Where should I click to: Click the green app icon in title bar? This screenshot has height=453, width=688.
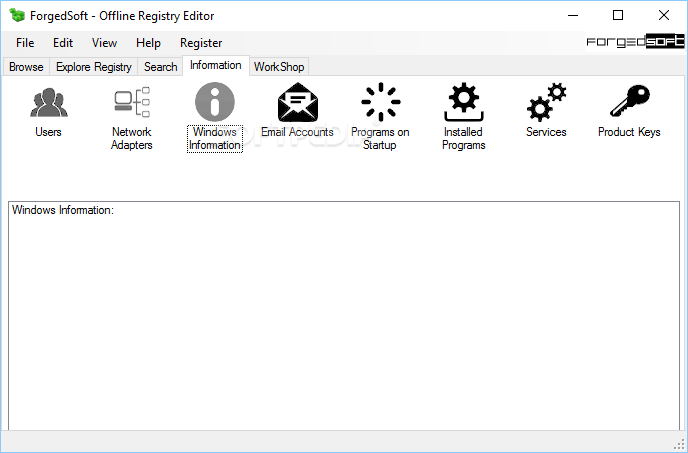click(x=17, y=15)
